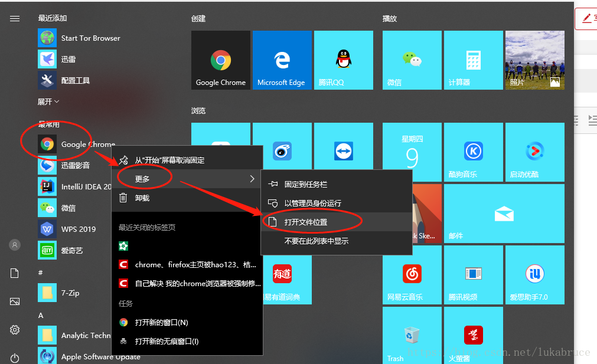Open the 火萤酱 tile
The width and height of the screenshot is (597, 364).
[x=473, y=335]
